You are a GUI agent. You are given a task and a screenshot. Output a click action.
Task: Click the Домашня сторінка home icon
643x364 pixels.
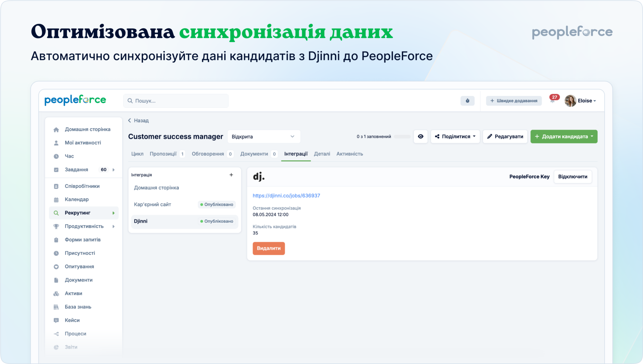pos(56,129)
